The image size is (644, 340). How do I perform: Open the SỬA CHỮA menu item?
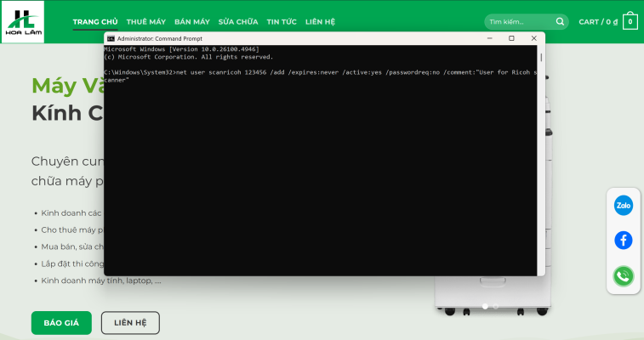[x=238, y=22]
